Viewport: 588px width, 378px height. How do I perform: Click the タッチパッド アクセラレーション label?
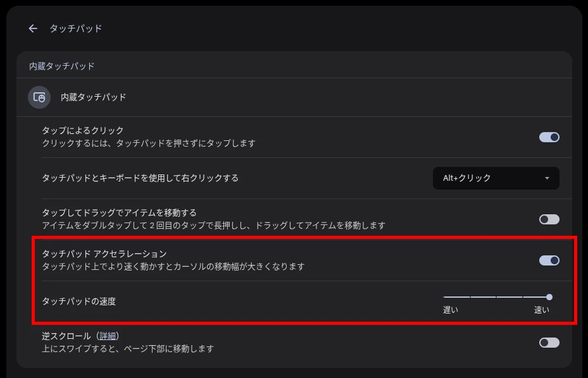[104, 253]
